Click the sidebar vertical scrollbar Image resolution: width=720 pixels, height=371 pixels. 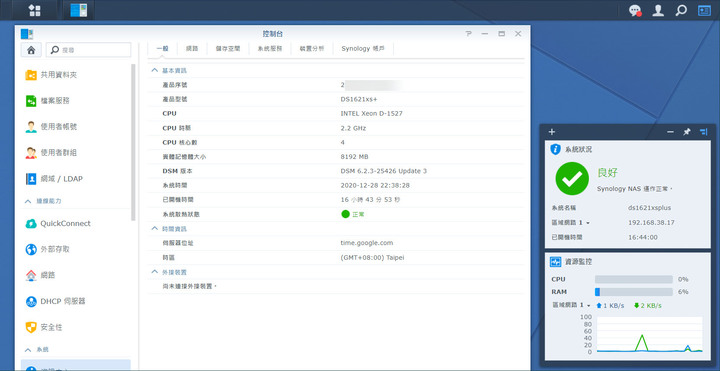pyautogui.click(x=133, y=142)
